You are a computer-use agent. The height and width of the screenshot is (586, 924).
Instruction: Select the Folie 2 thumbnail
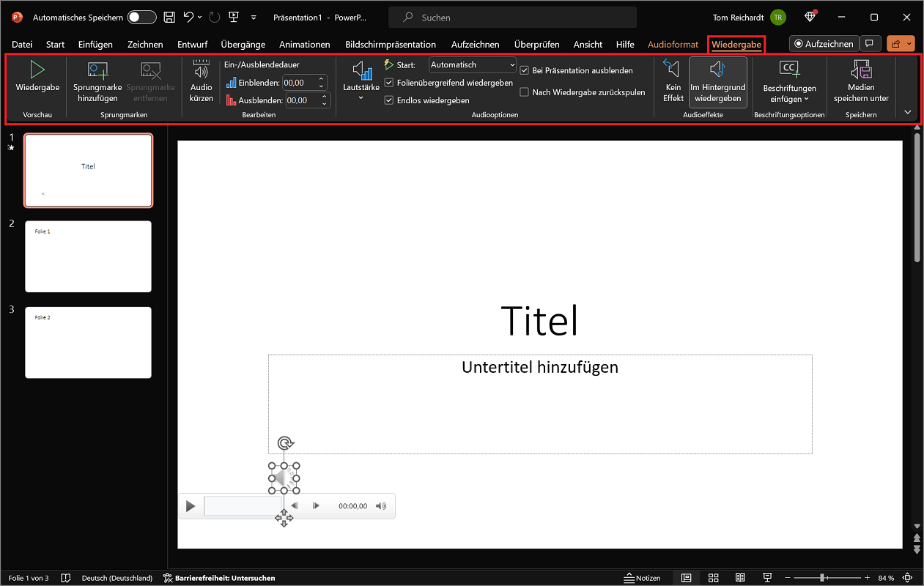click(x=88, y=343)
